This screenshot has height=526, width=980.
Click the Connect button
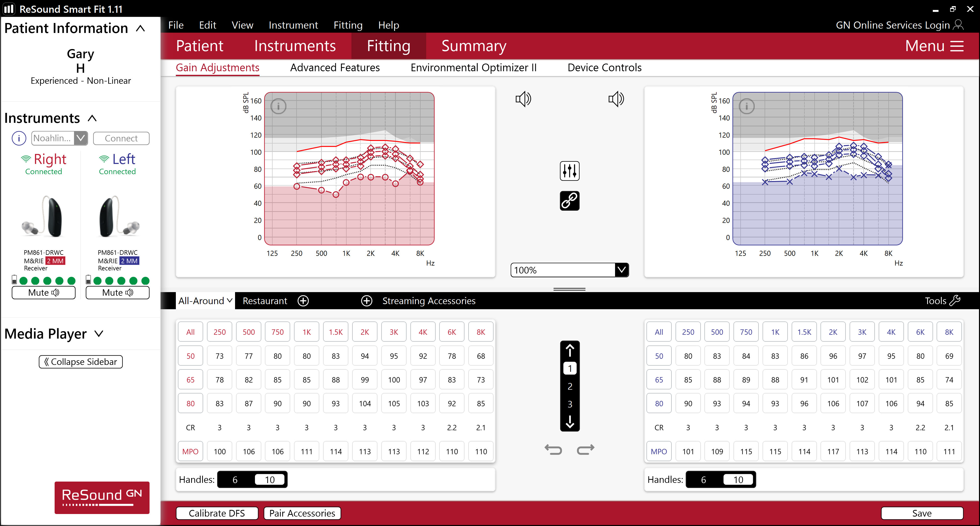[121, 138]
